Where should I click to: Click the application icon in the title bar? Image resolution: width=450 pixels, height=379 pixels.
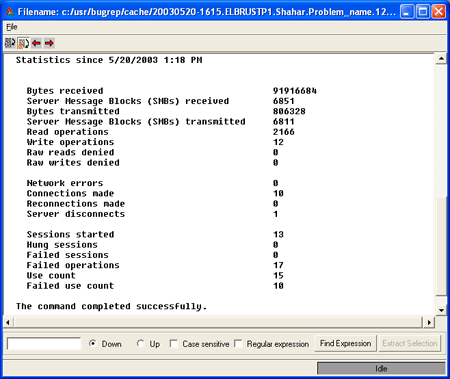[9, 12]
